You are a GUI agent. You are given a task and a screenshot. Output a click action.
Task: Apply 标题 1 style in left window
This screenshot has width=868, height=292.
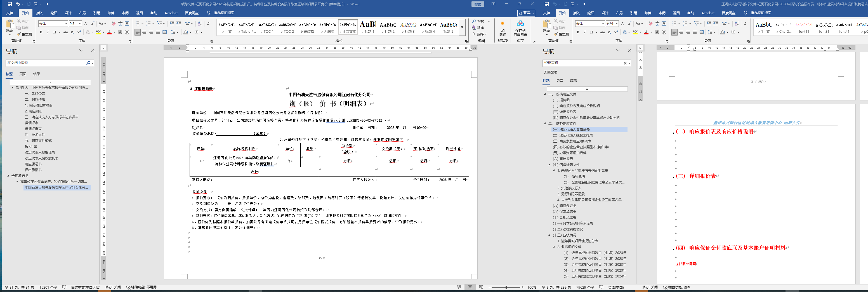point(368,27)
